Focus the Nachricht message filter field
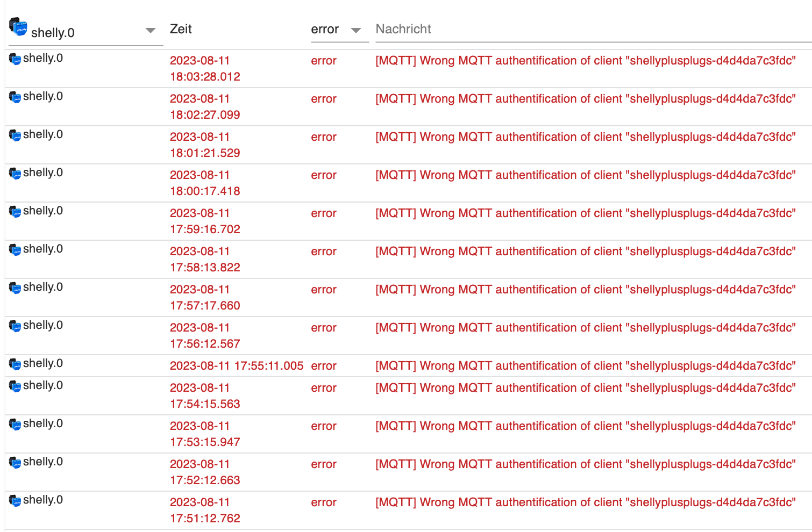The height and width of the screenshot is (532, 812). tap(592, 30)
